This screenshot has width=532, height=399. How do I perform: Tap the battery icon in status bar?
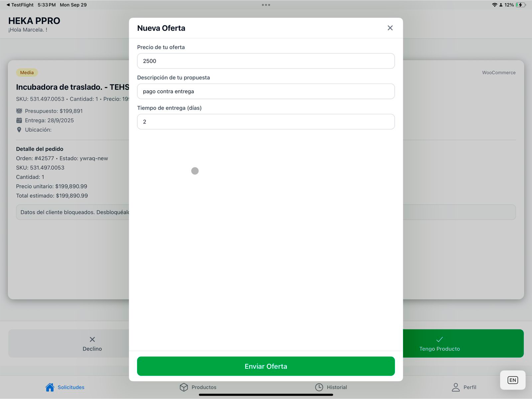[520, 5]
